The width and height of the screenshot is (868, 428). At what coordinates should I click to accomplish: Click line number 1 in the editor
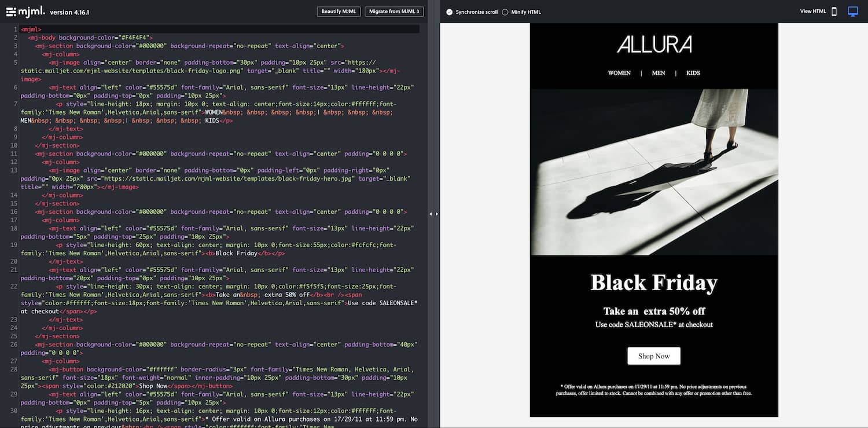tap(15, 28)
